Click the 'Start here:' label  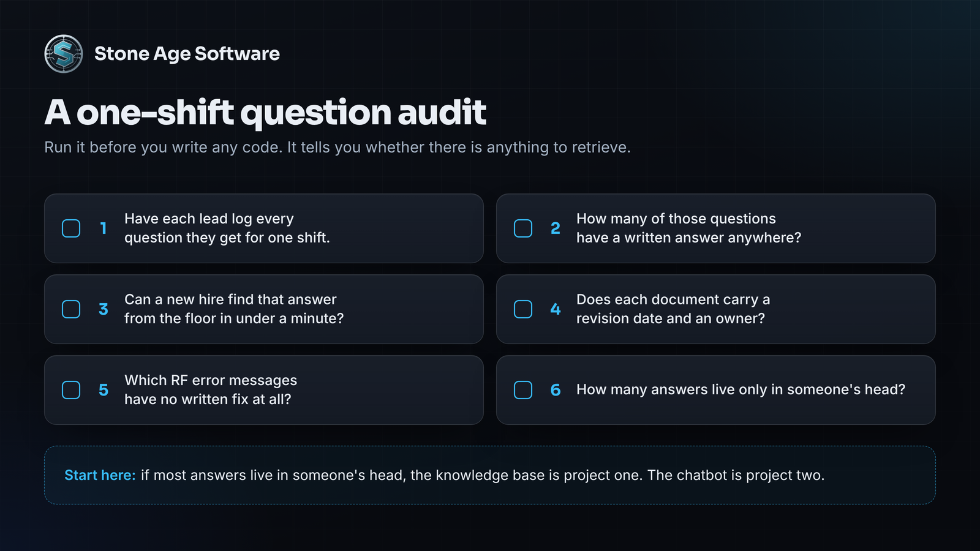[100, 475]
